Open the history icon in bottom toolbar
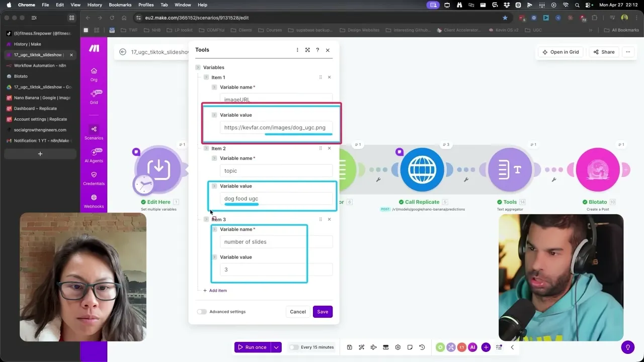Screen dimensions: 644x362 click(422, 347)
